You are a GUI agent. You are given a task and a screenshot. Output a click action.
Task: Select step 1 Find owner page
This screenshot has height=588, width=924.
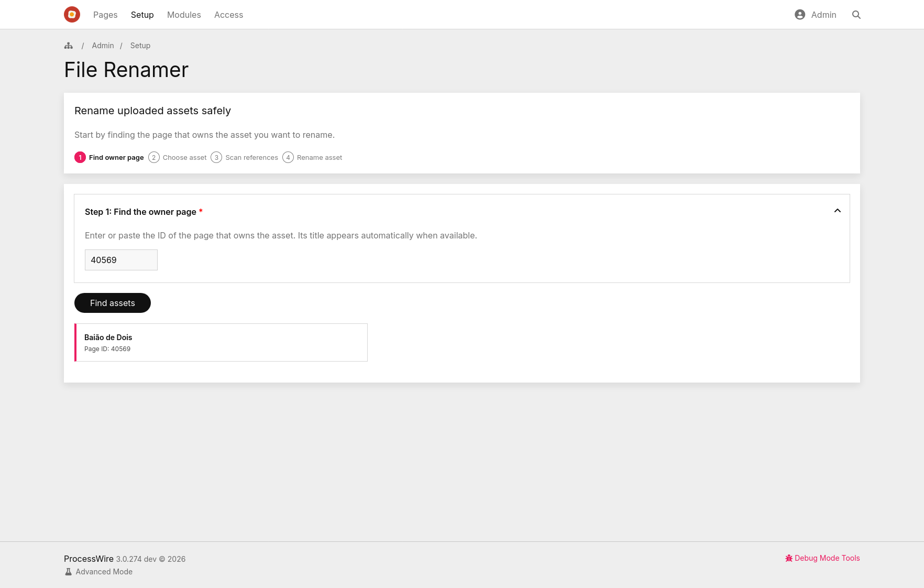point(109,157)
